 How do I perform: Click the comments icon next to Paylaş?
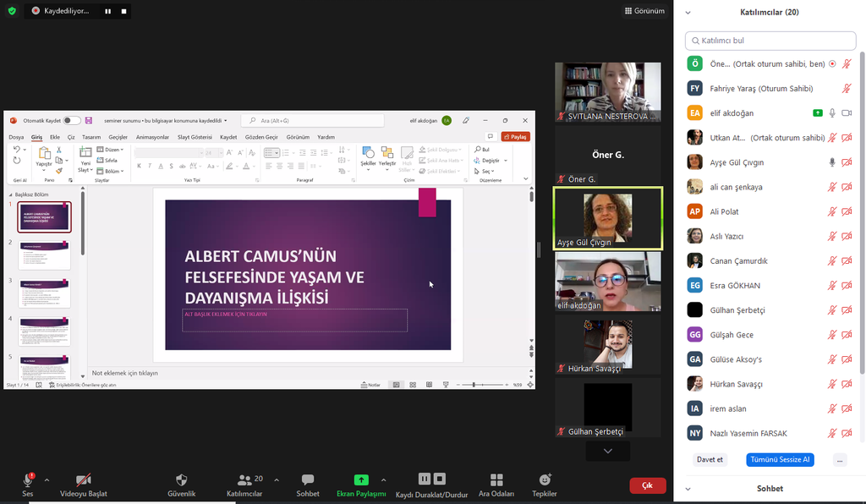490,136
